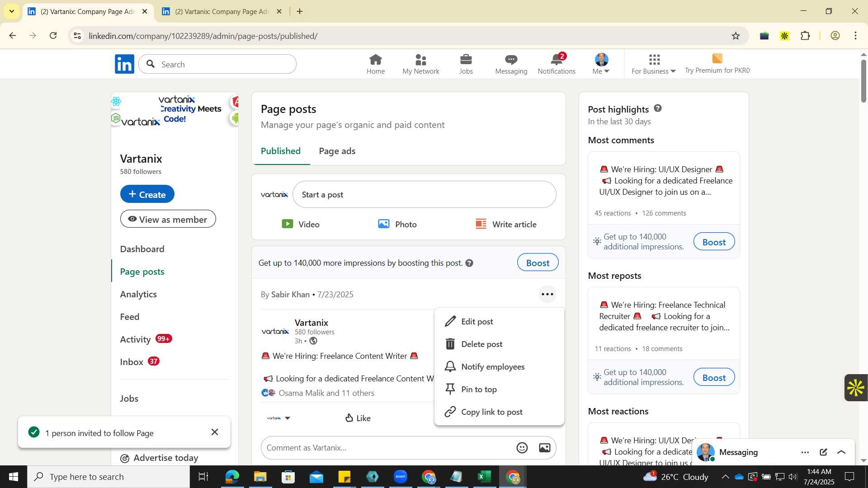Viewport: 868px width, 488px height.
Task: Open Notifications bell with 2 badge
Action: [x=557, y=64]
